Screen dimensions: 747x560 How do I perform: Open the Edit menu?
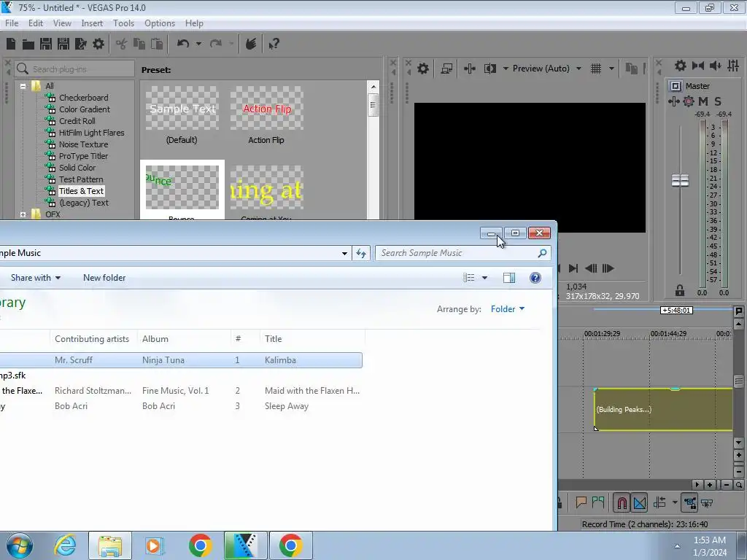pos(36,23)
